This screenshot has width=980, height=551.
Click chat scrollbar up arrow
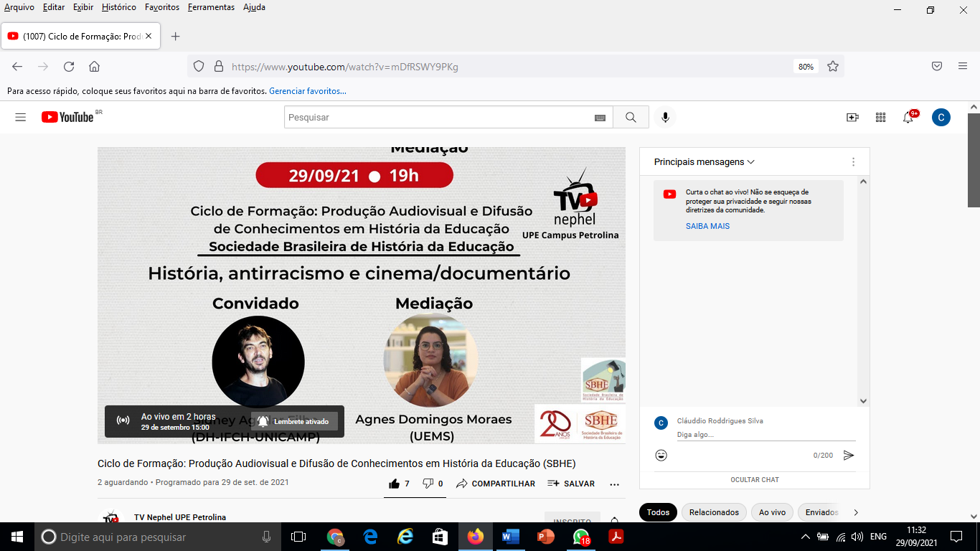pos(863,182)
